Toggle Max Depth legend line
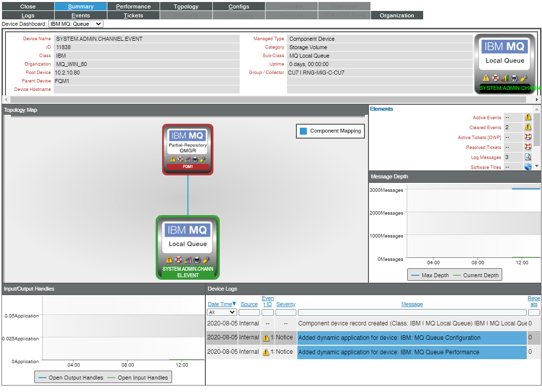Image resolution: width=542 pixels, height=392 pixels. click(x=430, y=275)
